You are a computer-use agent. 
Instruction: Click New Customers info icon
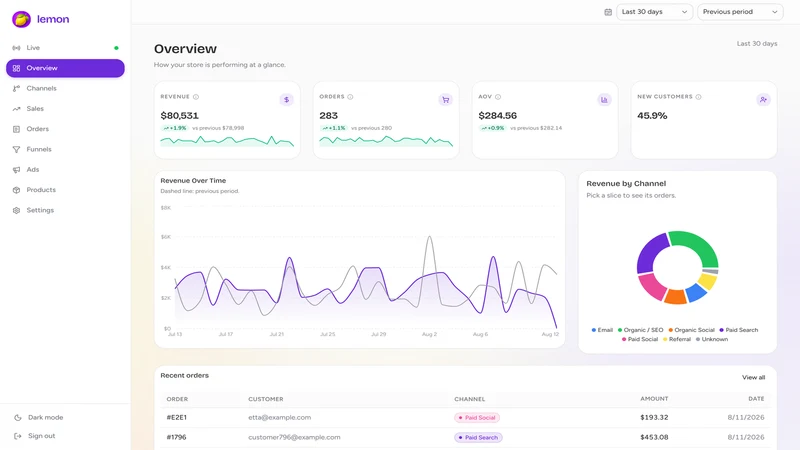point(698,97)
